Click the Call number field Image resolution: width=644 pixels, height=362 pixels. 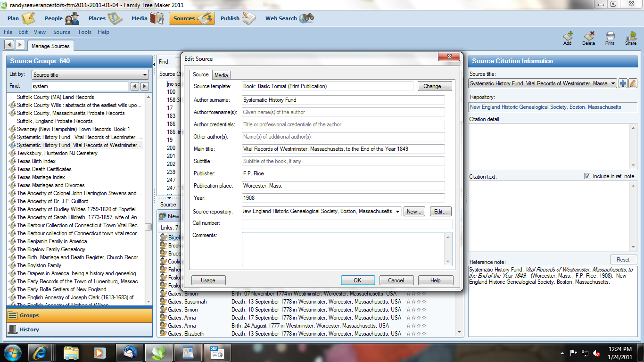click(x=347, y=224)
